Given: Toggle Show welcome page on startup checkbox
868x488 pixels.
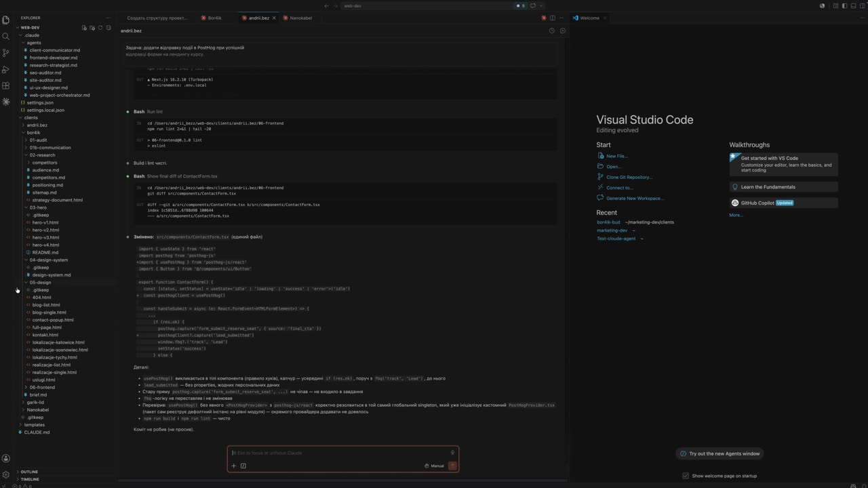Looking at the screenshot, I should pyautogui.click(x=686, y=476).
